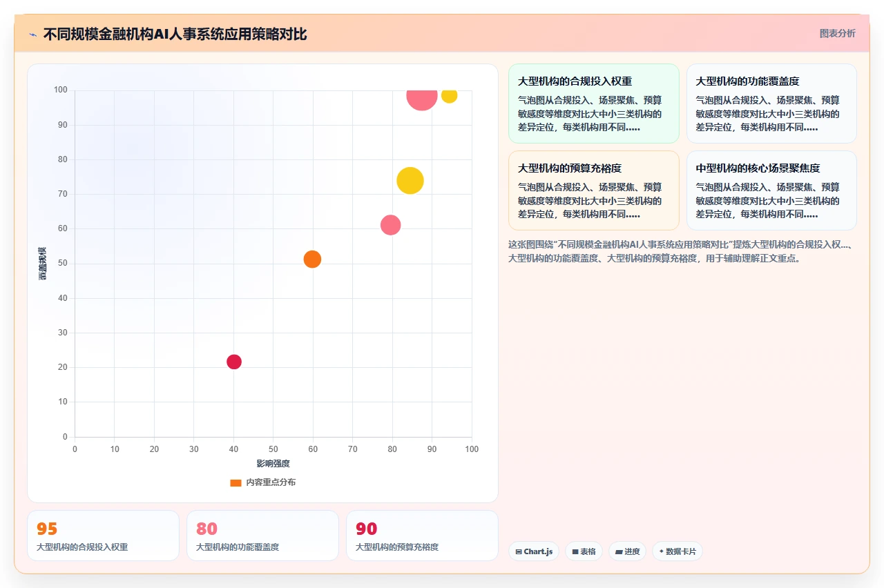Click the lightning icon beside the page title
Image resolution: width=884 pixels, height=588 pixels.
pyautogui.click(x=32, y=35)
